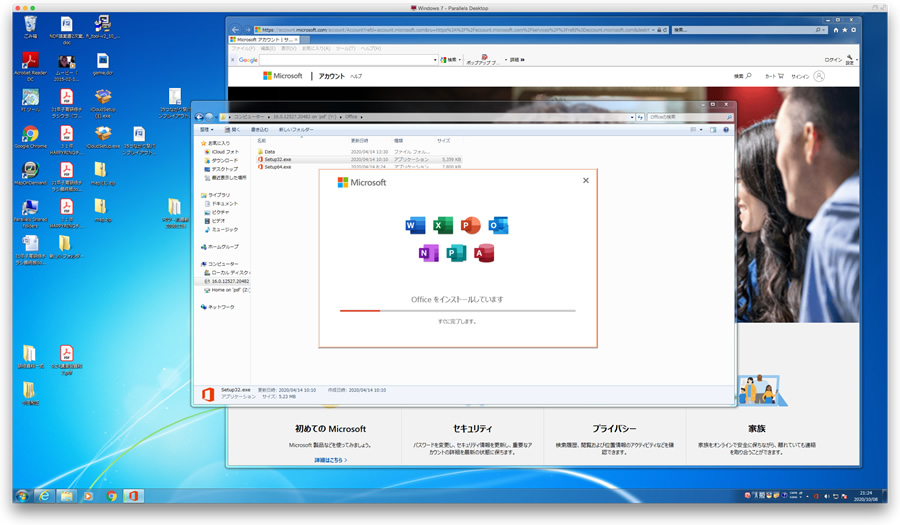
Task: Open Google Chrome desktop shortcut
Action: pos(30,138)
